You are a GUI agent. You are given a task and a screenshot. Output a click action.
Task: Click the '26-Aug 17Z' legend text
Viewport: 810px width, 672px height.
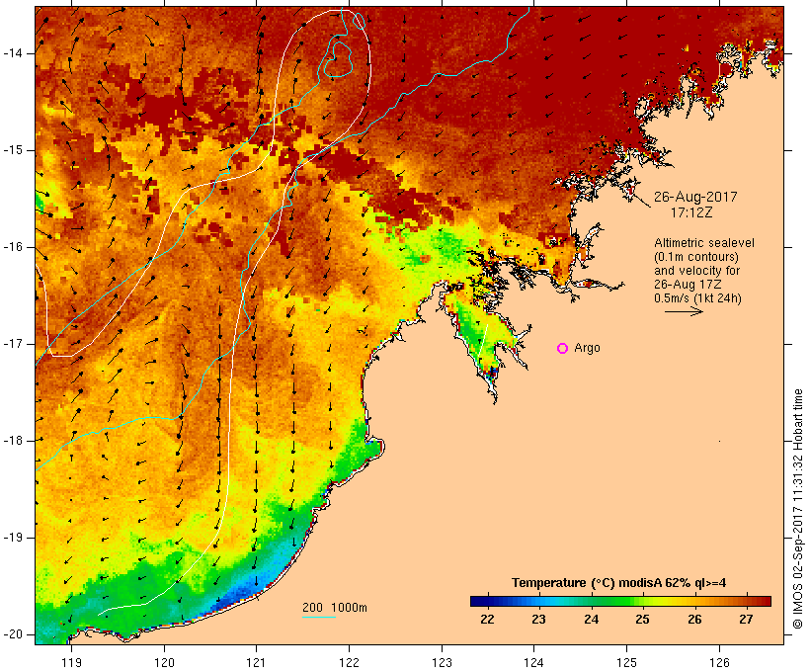point(688,285)
